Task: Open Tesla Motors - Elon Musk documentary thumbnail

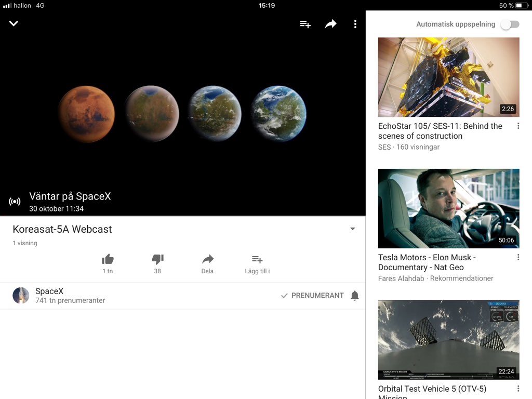Action: tap(448, 208)
